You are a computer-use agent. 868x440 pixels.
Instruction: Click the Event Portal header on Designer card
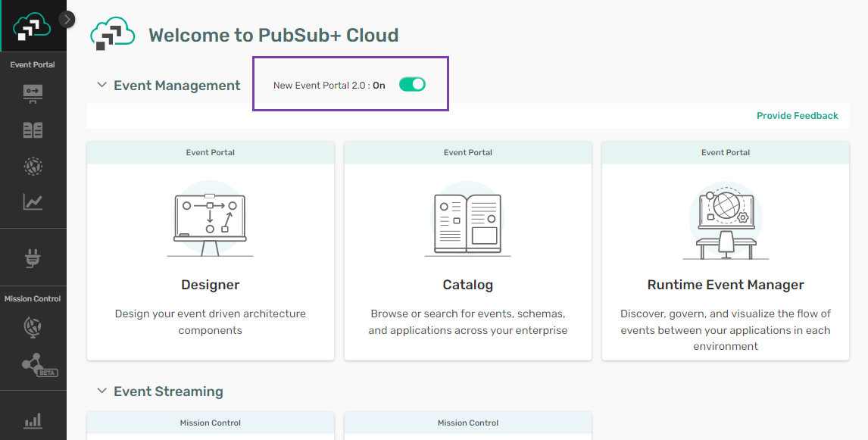click(x=211, y=153)
